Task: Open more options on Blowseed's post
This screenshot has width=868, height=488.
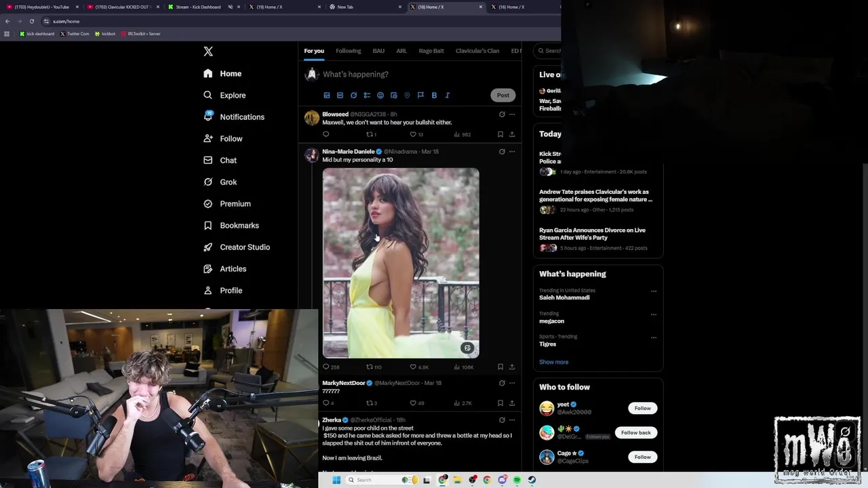Action: pos(512,114)
